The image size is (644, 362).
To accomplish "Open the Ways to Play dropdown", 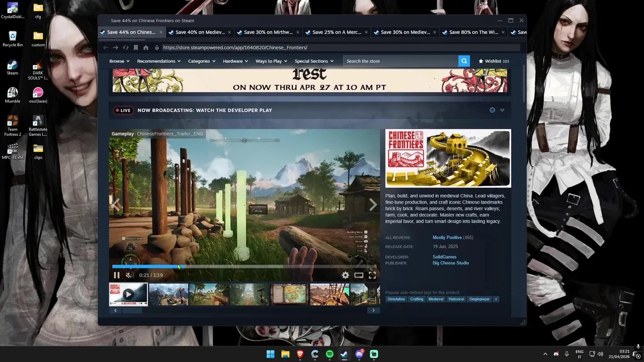I will coord(272,61).
